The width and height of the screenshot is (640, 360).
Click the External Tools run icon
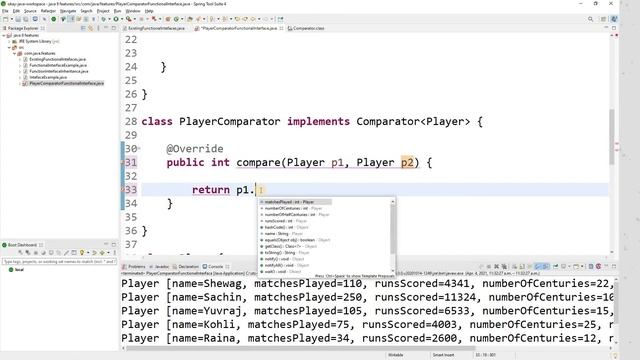(129, 19)
